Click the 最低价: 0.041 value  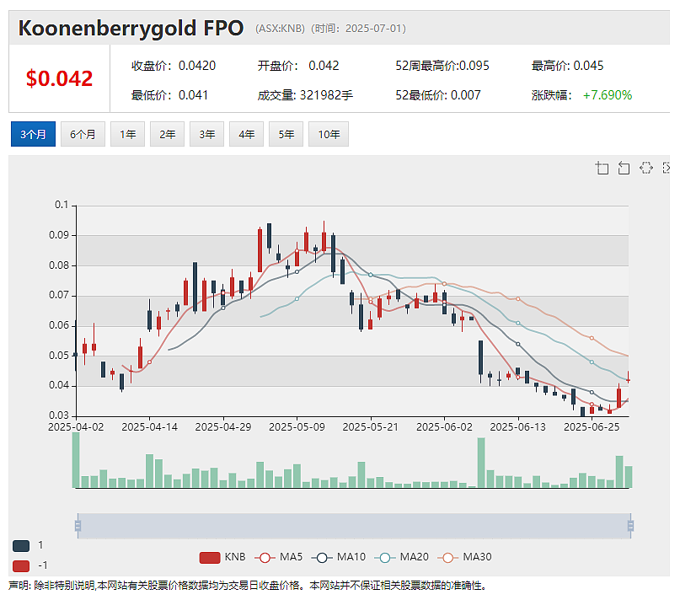pos(170,95)
